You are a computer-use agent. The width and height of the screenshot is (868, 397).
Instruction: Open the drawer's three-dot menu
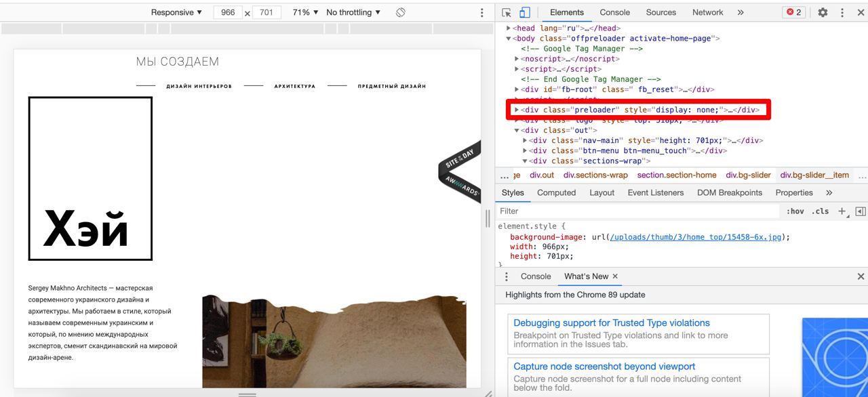point(507,276)
